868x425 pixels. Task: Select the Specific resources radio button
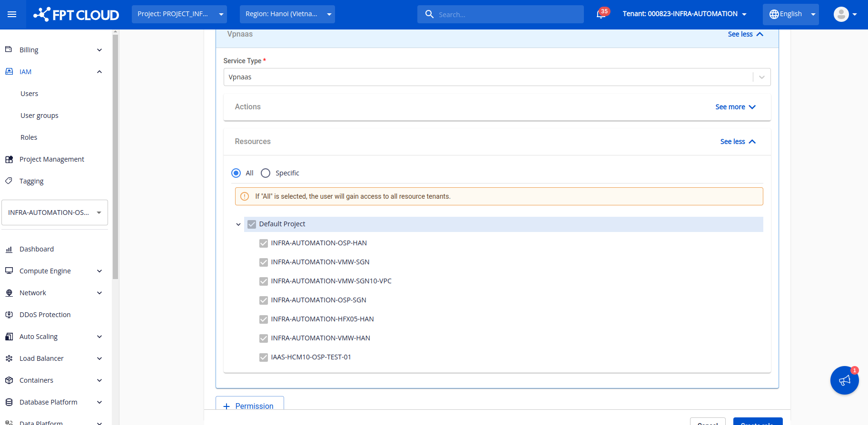[x=266, y=173]
